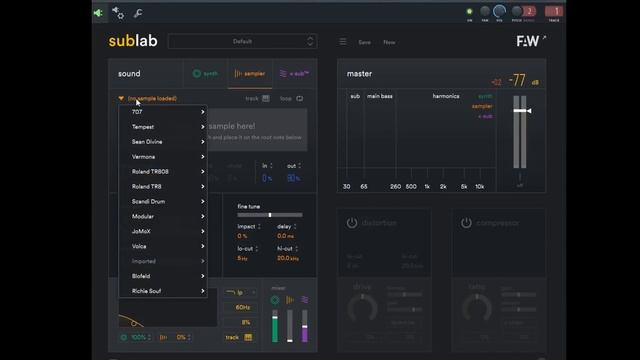Switch to the x-sub tab

tap(294, 74)
